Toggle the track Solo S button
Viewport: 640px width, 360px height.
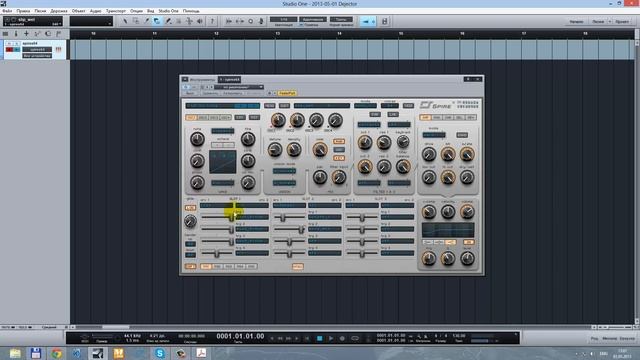tap(16, 43)
